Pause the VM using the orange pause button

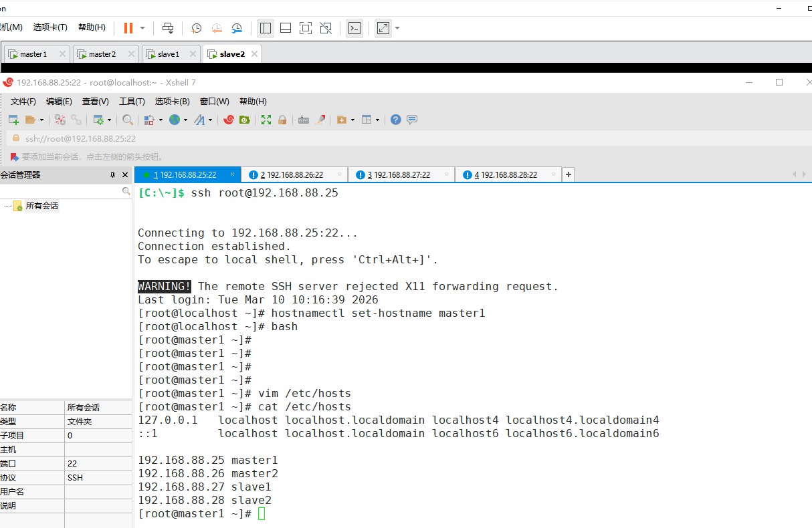pos(128,28)
